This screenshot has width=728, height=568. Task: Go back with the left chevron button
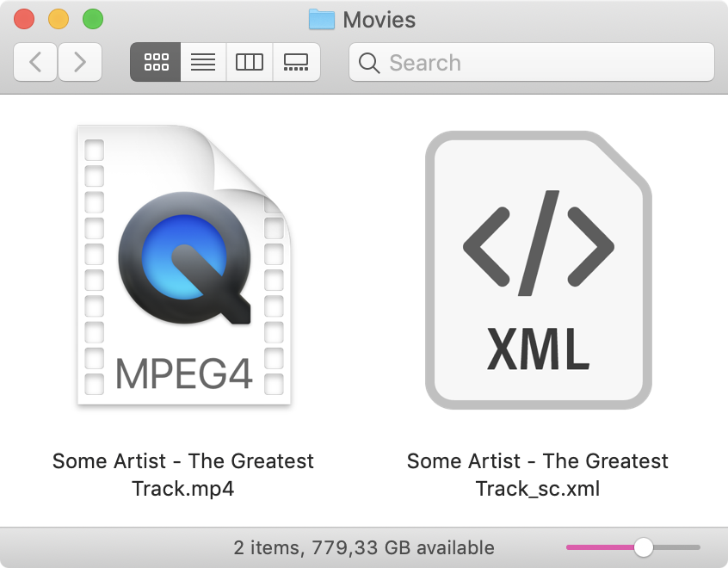35,62
